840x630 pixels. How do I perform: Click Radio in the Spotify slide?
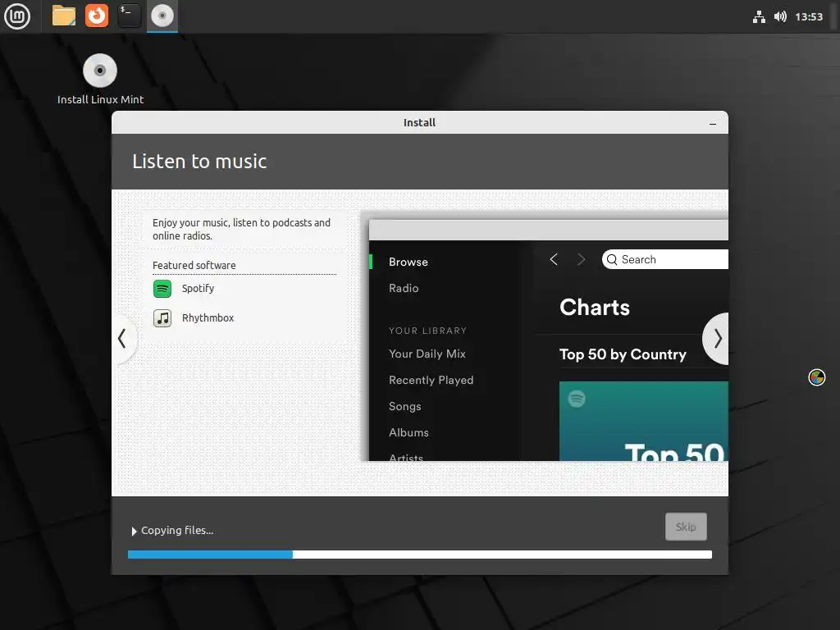[404, 288]
